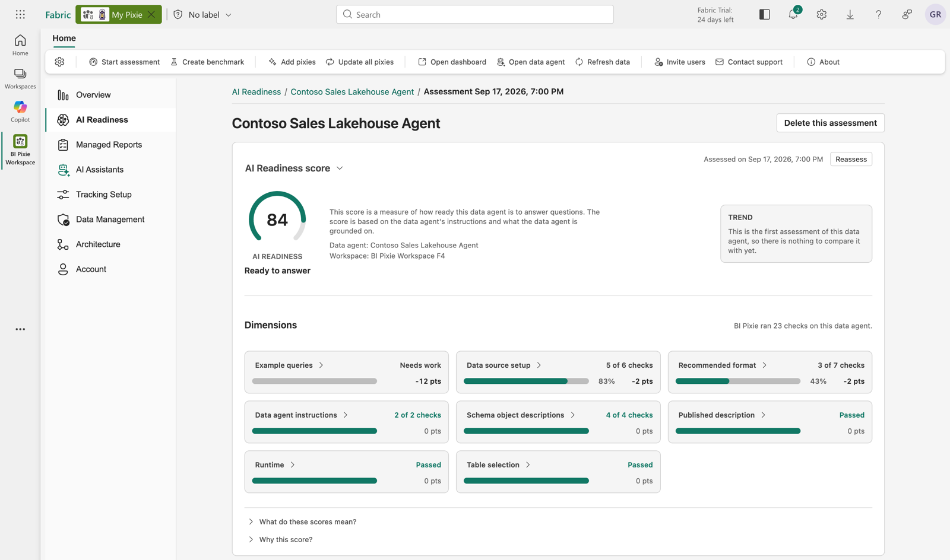
Task: Open the No label dropdown
Action: [210, 15]
